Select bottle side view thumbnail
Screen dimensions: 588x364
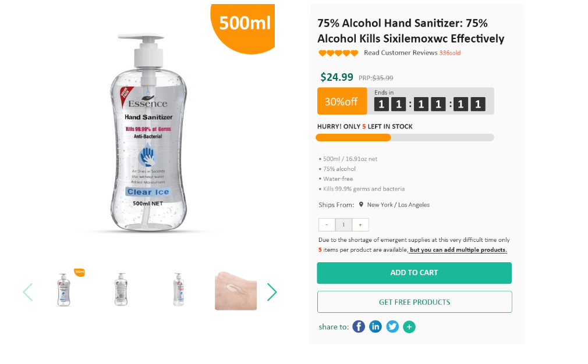coord(179,290)
